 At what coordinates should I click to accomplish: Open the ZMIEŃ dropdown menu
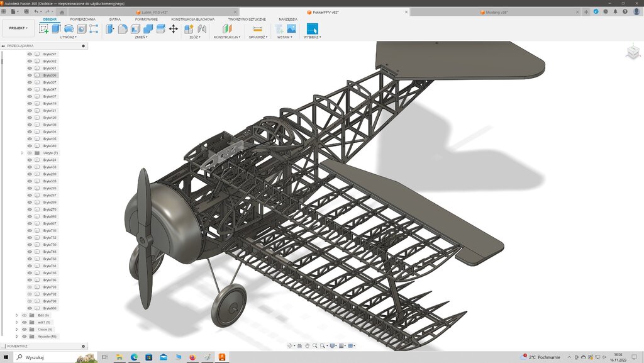141,37
